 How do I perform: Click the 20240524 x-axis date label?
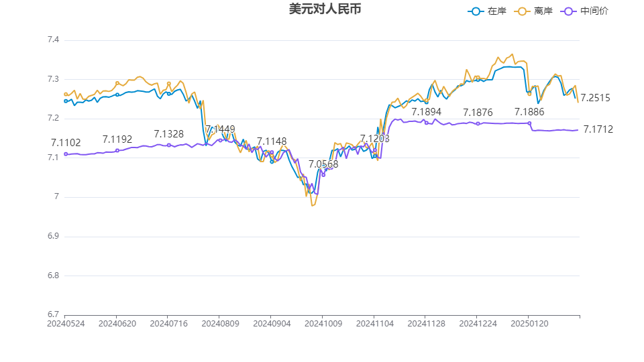(x=65, y=323)
